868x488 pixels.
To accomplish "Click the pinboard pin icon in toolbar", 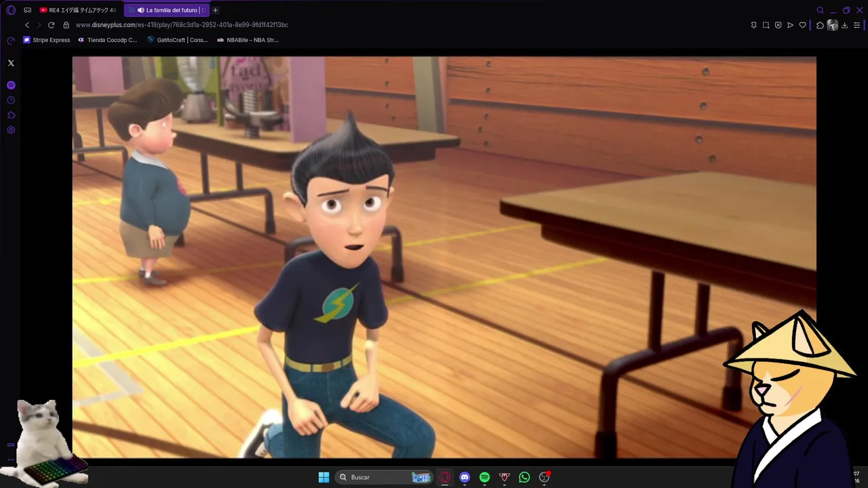I will tap(753, 25).
